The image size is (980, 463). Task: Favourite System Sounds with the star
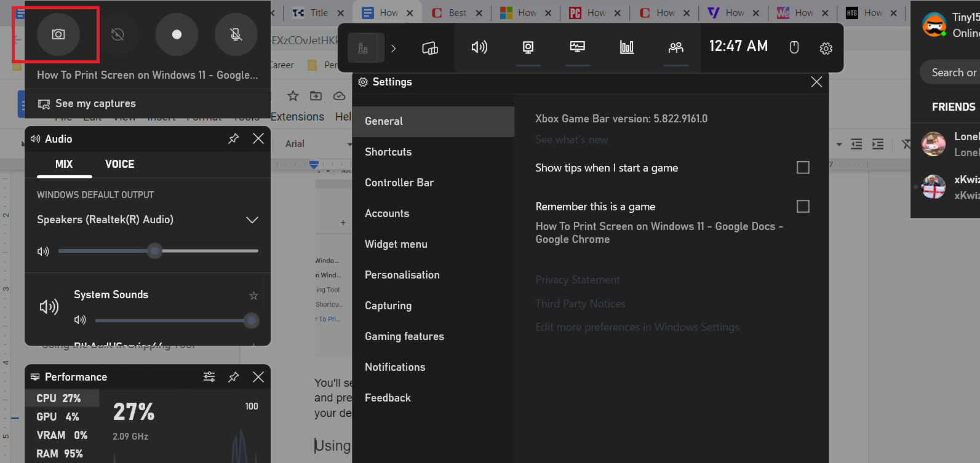tap(253, 296)
